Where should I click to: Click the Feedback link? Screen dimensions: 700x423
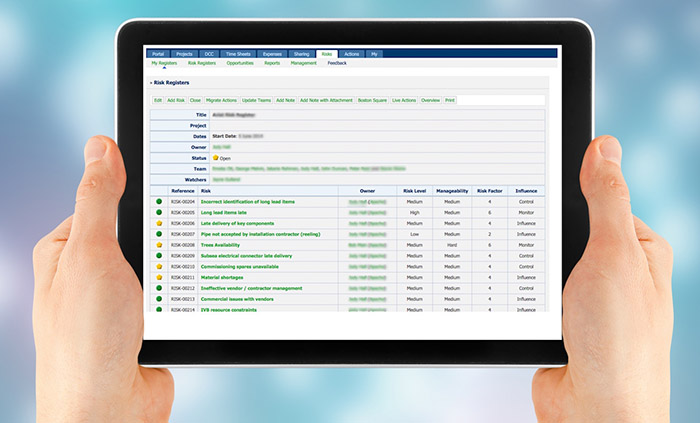point(337,63)
